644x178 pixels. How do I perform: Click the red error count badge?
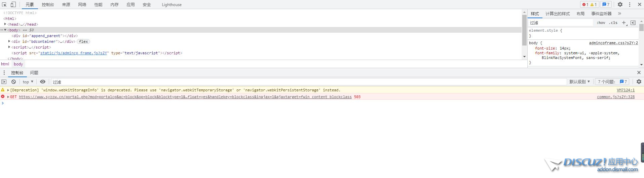pyautogui.click(x=585, y=4)
